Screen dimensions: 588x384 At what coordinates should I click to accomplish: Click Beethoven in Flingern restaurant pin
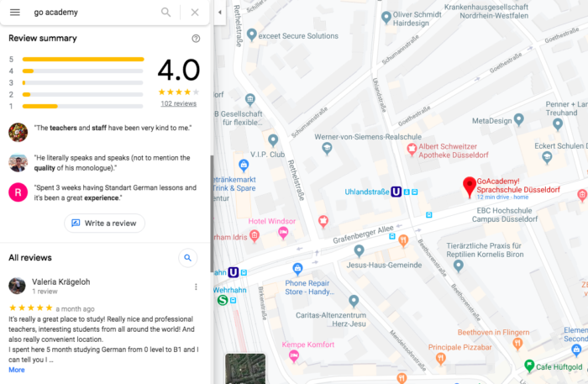point(517,344)
